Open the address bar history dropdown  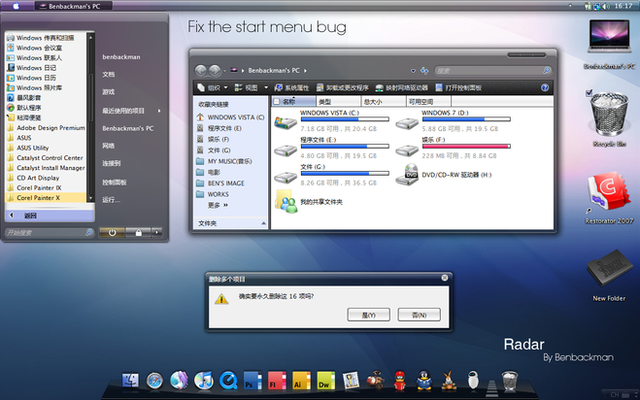tap(413, 71)
